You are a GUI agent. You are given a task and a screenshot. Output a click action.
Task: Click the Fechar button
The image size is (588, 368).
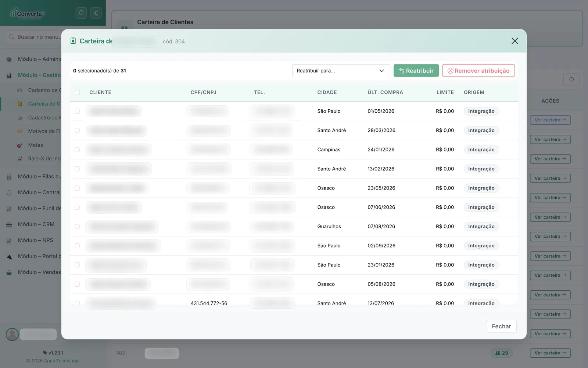501,326
